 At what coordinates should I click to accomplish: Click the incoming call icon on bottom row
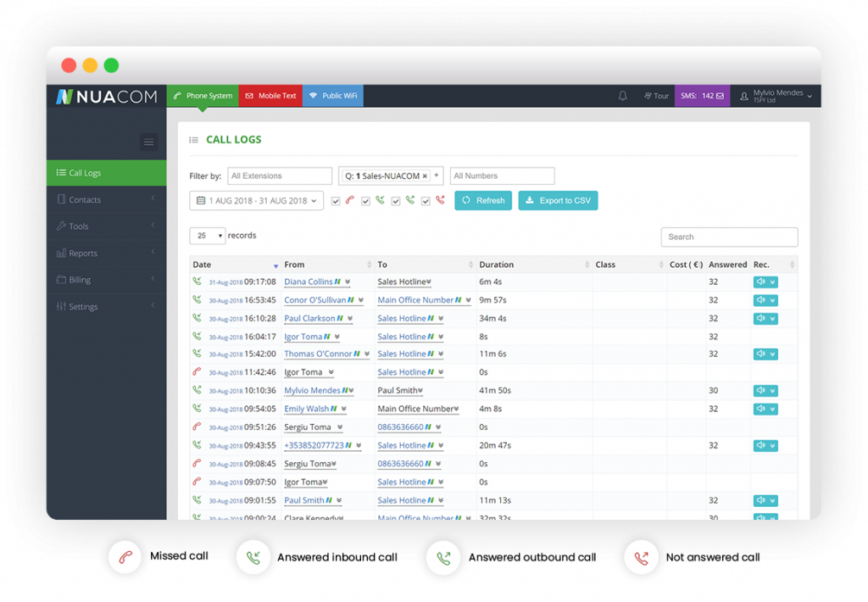pos(253,557)
